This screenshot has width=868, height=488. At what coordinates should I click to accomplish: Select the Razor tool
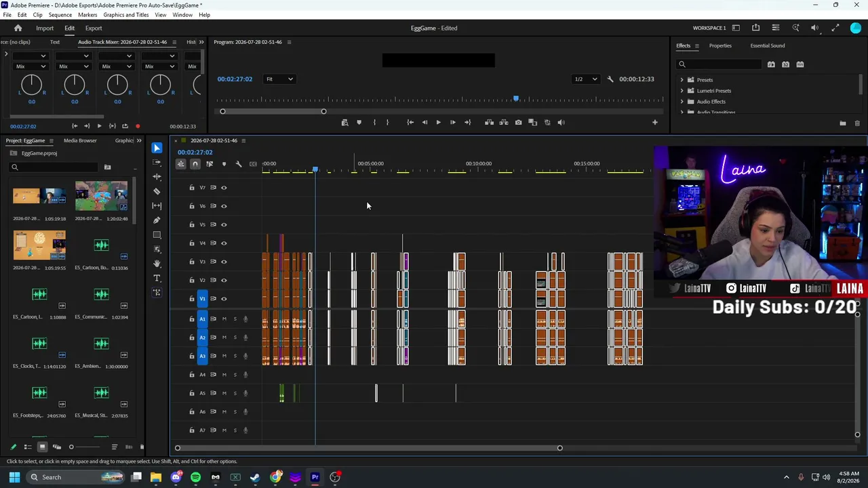pyautogui.click(x=157, y=191)
